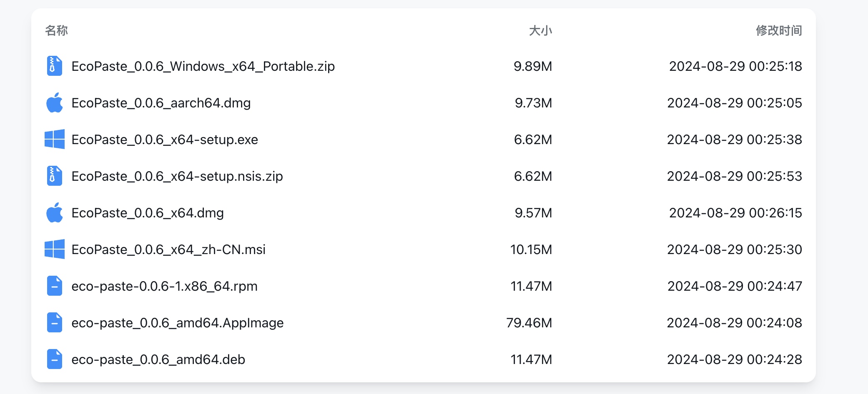The height and width of the screenshot is (394, 868).
Task: Click the 大小 column header
Action: 540,30
